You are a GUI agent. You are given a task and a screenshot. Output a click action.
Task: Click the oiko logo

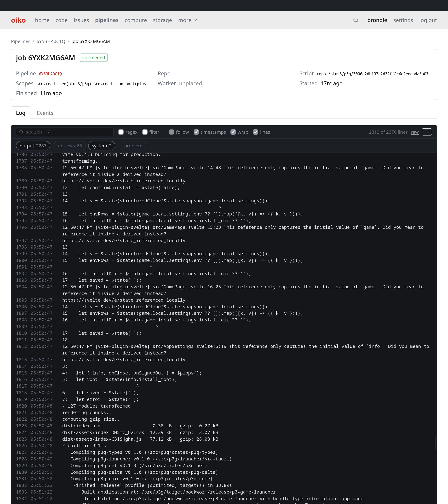click(x=18, y=20)
